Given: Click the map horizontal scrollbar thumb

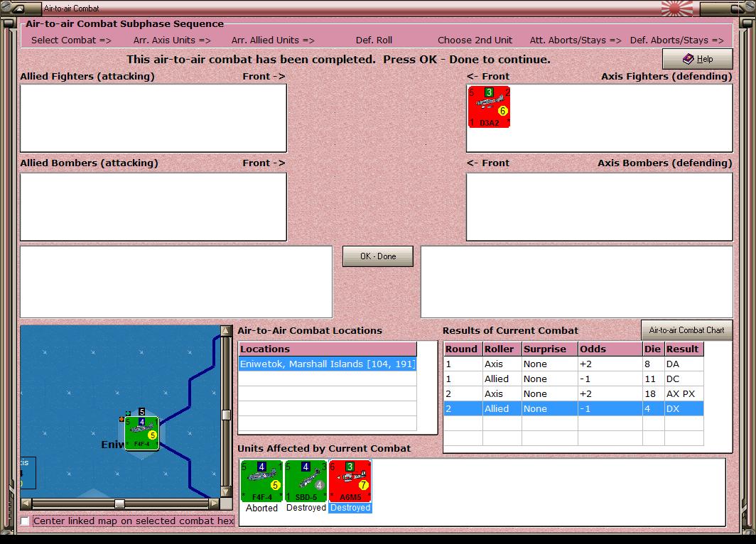Looking at the screenshot, I should [119, 504].
